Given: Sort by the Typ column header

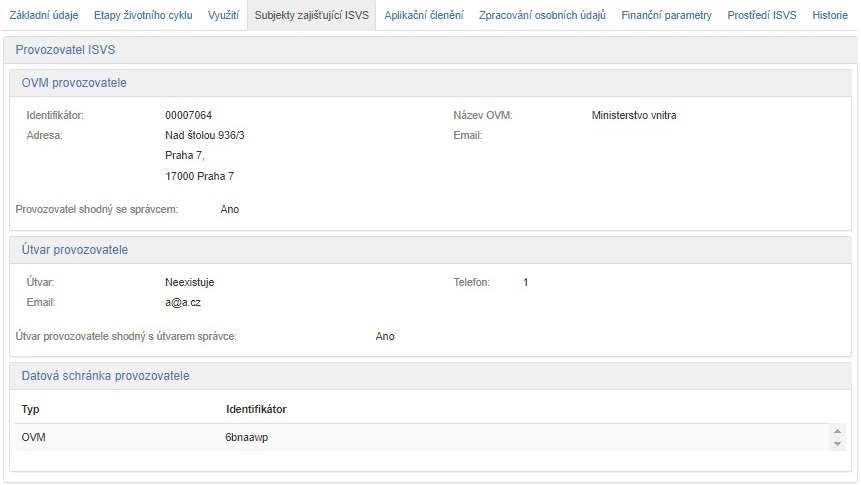Looking at the screenshot, I should tap(30, 409).
